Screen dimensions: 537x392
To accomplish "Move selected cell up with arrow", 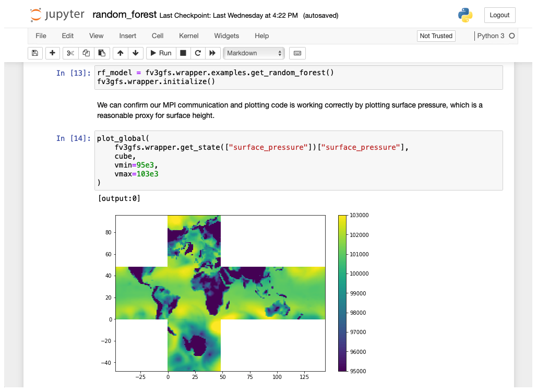I will coord(120,53).
